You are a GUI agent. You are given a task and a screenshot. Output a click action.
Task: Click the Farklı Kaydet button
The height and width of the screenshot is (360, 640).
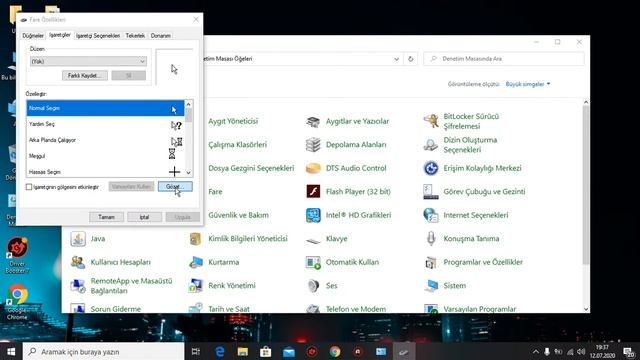(85, 76)
